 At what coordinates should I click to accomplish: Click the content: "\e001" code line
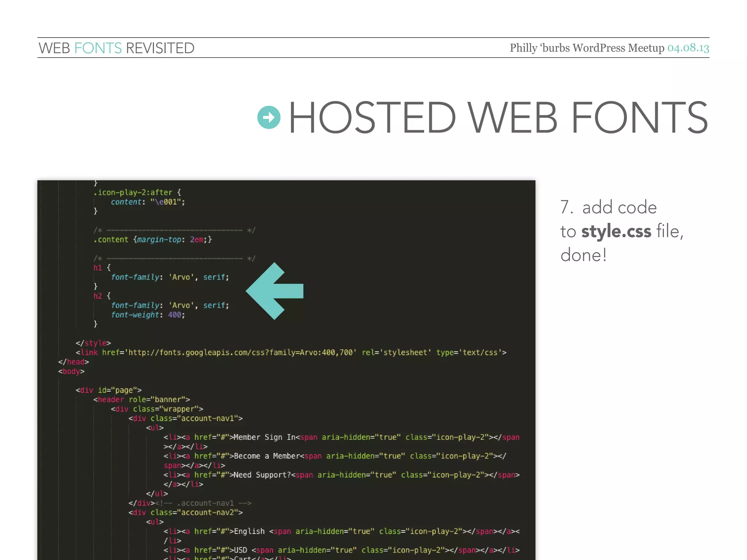[148, 202]
